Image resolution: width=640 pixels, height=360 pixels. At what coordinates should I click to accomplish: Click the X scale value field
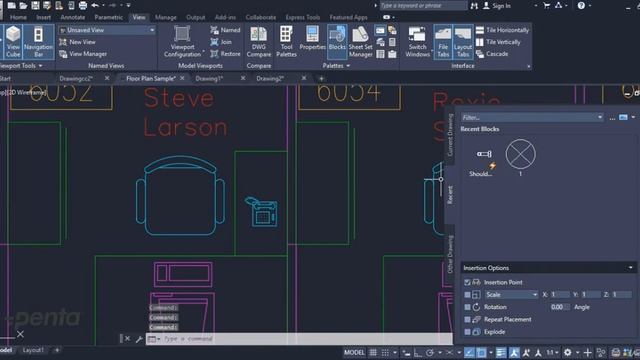[560, 295]
